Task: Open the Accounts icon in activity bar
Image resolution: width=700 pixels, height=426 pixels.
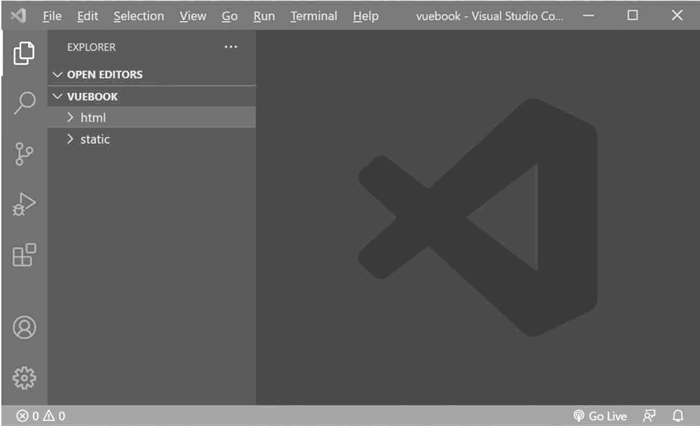Action: [24, 327]
